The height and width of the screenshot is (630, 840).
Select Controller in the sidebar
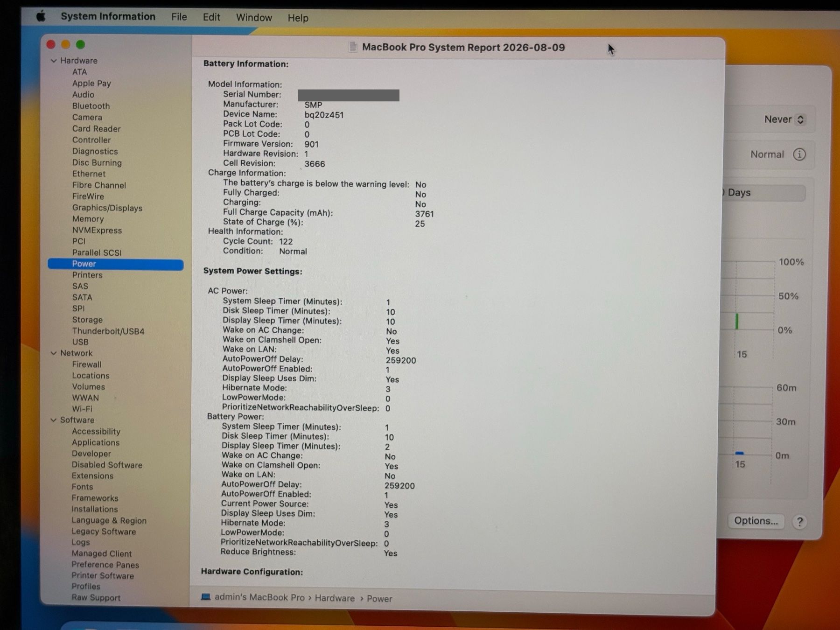(x=91, y=140)
